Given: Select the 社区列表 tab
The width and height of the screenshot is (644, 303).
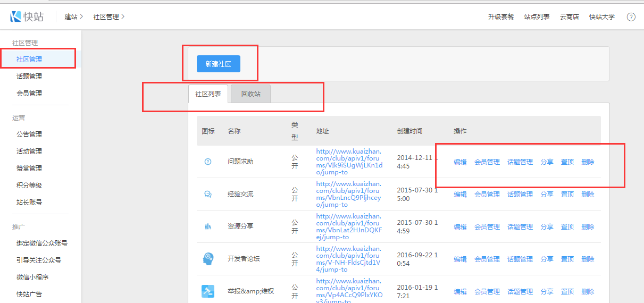Looking at the screenshot, I should click(x=208, y=94).
